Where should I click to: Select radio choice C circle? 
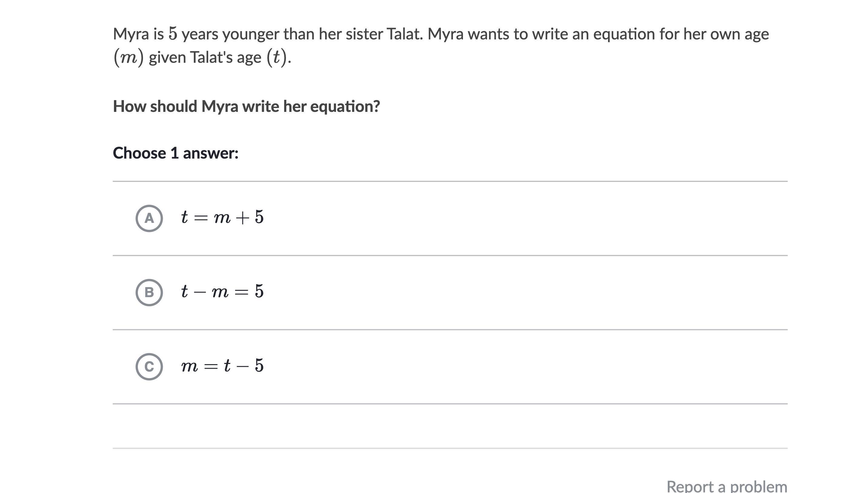[x=149, y=367]
